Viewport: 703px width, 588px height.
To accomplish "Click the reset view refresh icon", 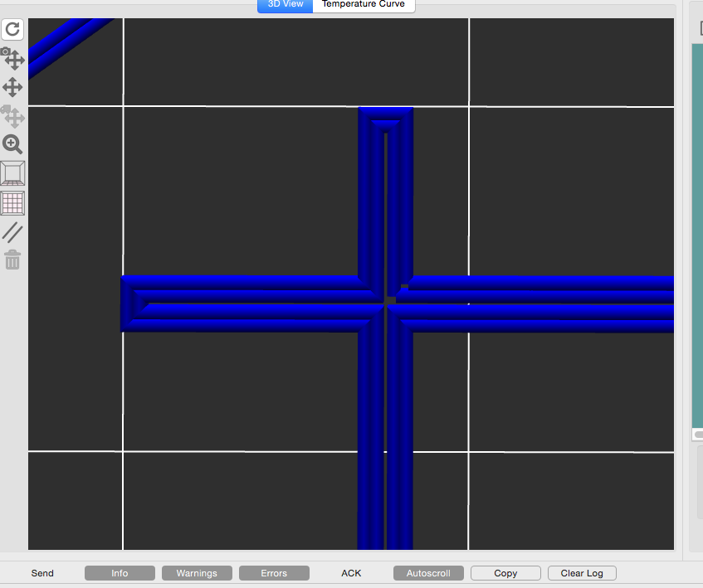I will tap(12, 31).
